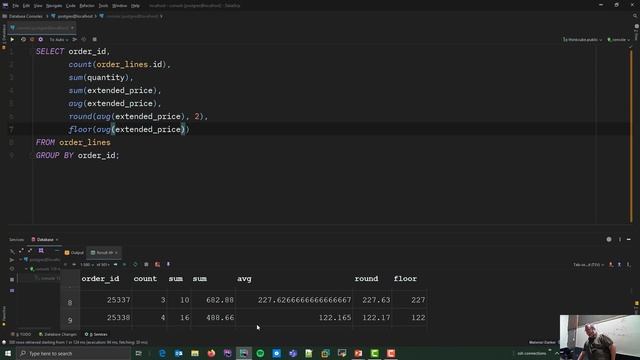Open the Window menu
Viewport: 640px width, 360px height.
119,6
